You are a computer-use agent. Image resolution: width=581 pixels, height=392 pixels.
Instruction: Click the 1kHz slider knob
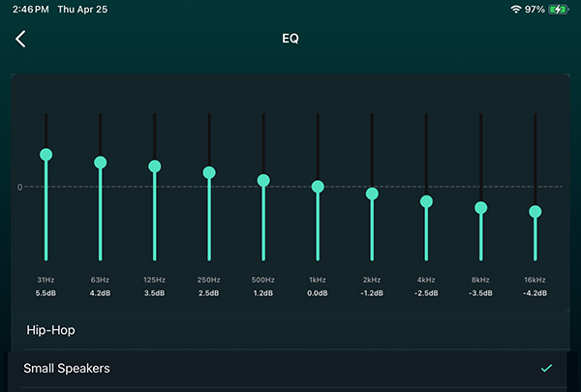[x=318, y=187]
